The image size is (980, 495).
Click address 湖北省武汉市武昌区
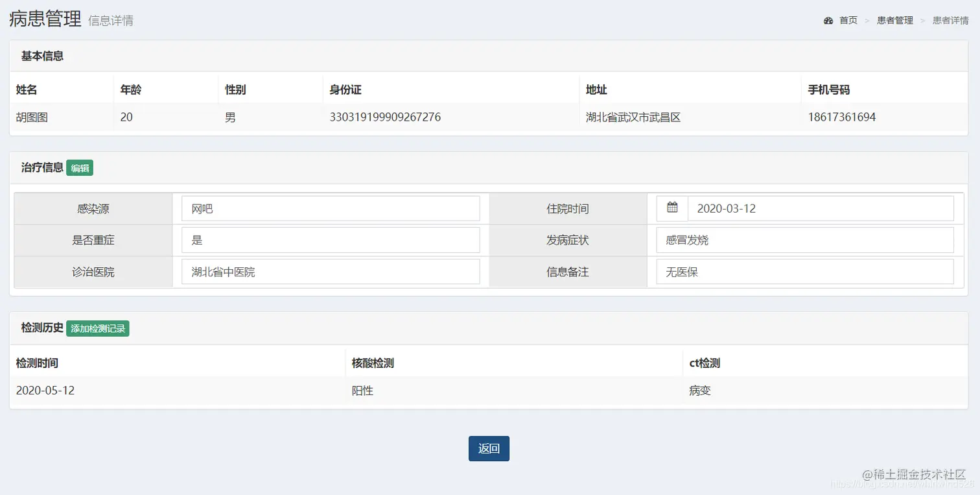[633, 117]
